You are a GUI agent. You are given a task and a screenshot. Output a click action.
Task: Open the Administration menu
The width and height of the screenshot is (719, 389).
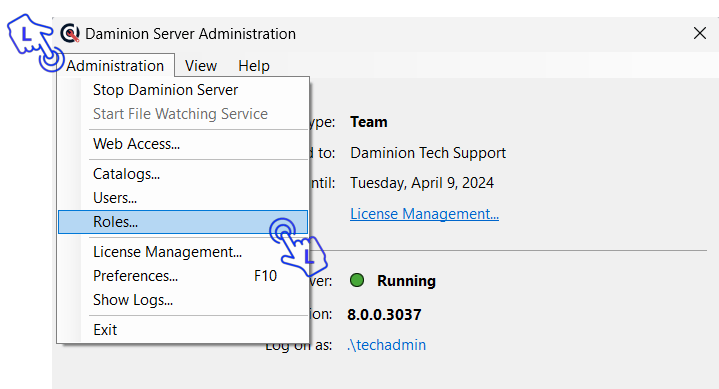pyautogui.click(x=115, y=66)
